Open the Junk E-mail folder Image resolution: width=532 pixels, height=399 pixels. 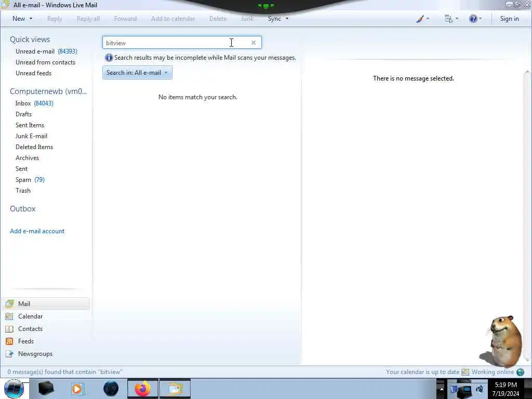[x=31, y=136]
